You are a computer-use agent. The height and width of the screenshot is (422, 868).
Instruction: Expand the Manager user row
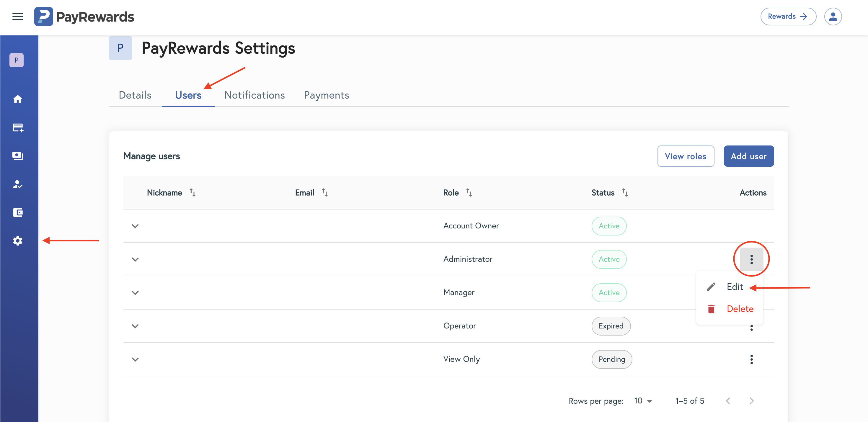135,293
